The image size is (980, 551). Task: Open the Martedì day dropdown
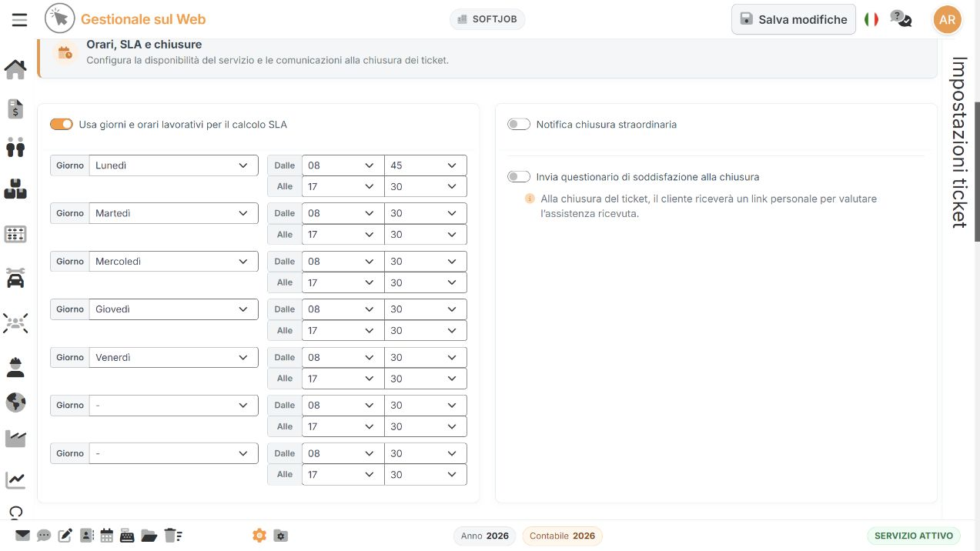[x=174, y=213]
